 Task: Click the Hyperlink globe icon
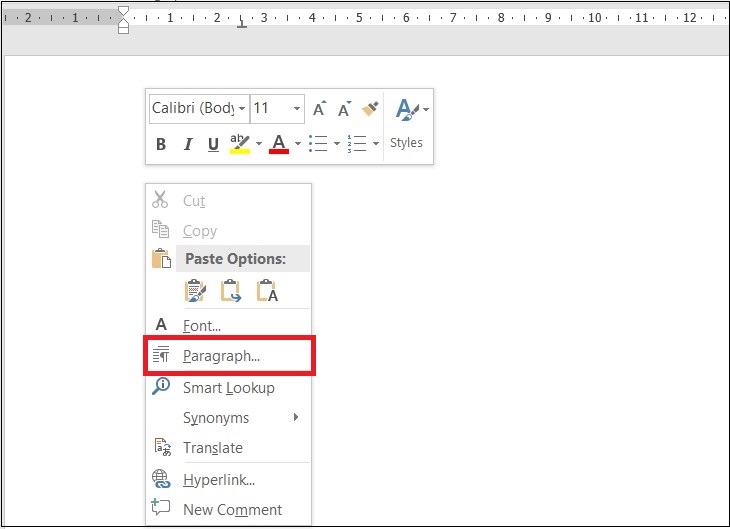161,479
